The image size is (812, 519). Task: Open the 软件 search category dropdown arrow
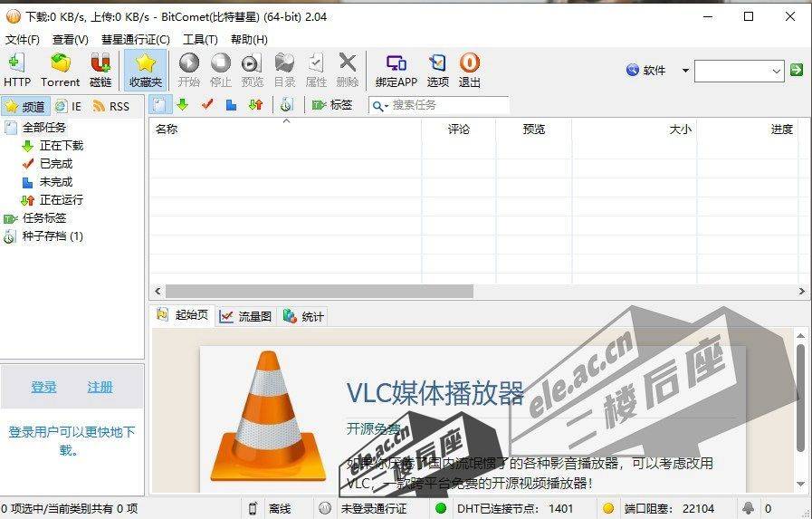coord(685,71)
